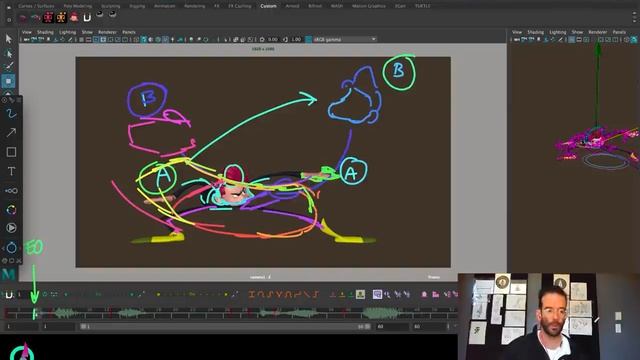The width and height of the screenshot is (640, 360).
Task: Click the portrait thumbnail icon in timeline toolbar
Action: [x=360, y=294]
